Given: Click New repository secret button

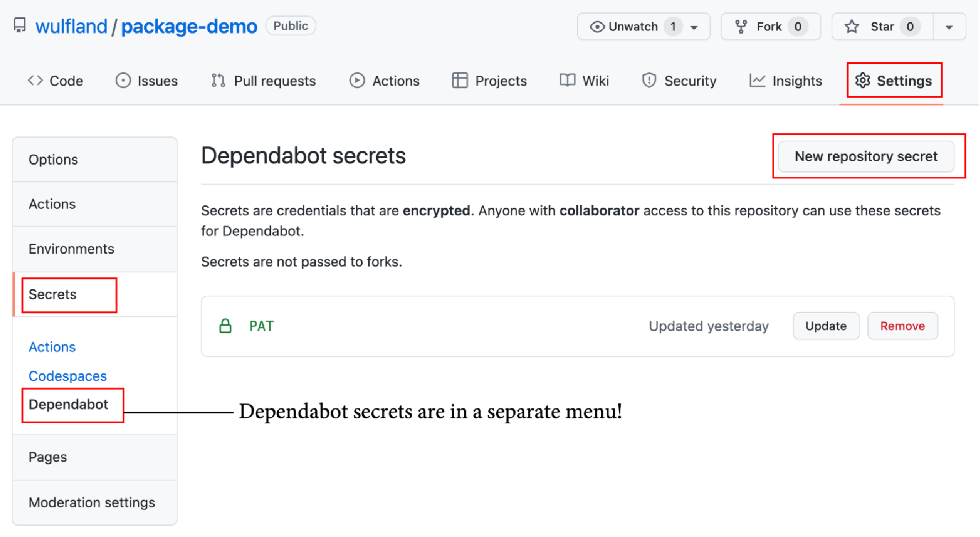Looking at the screenshot, I should [866, 156].
